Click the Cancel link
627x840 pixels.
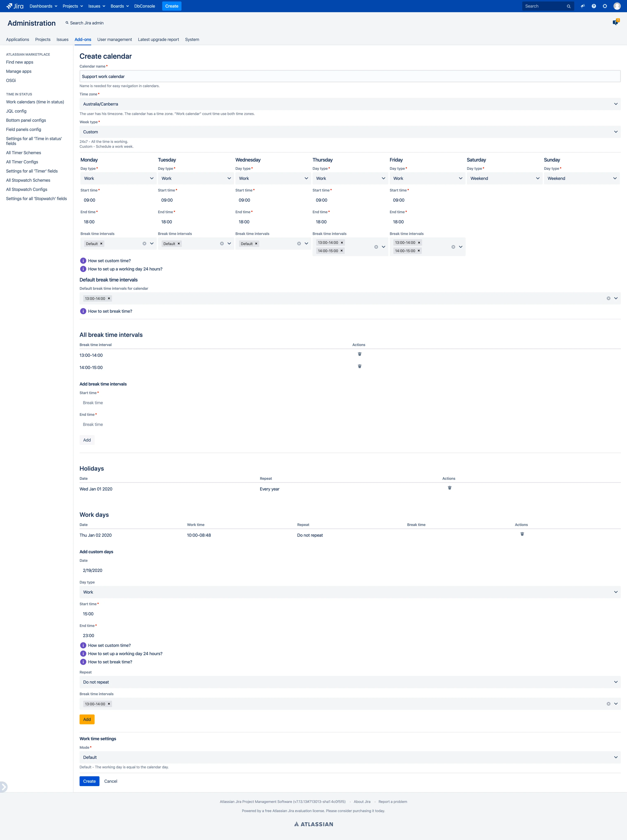(110, 781)
